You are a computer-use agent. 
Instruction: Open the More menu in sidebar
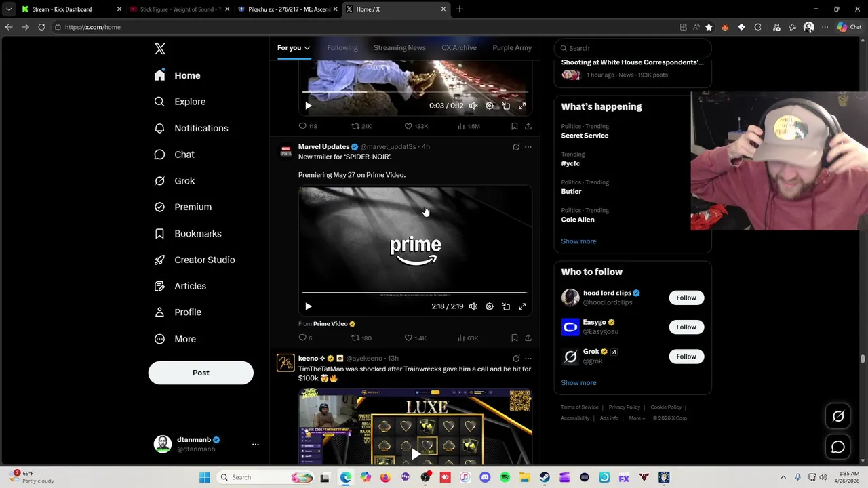175,339
